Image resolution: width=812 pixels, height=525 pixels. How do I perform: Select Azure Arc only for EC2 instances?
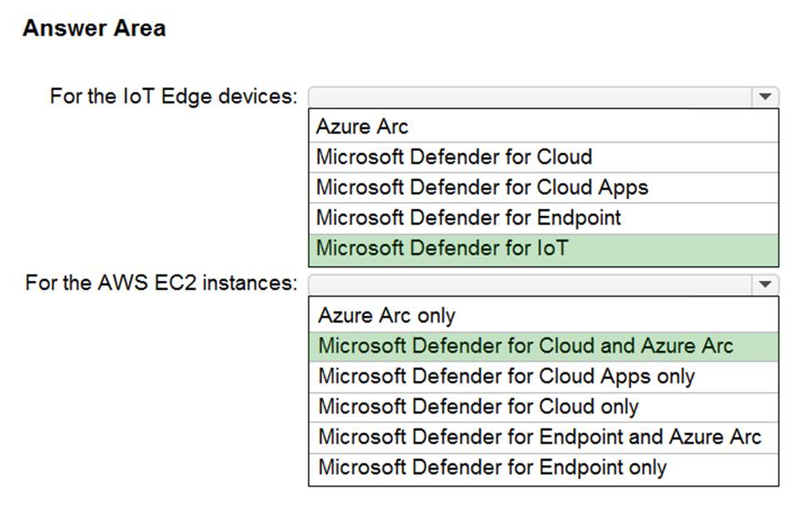tap(387, 315)
